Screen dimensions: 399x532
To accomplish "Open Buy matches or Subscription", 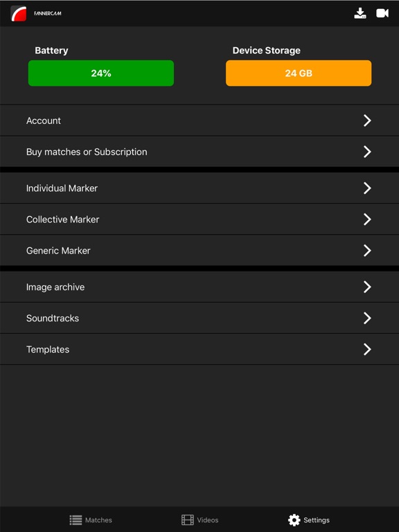I will (x=199, y=152).
